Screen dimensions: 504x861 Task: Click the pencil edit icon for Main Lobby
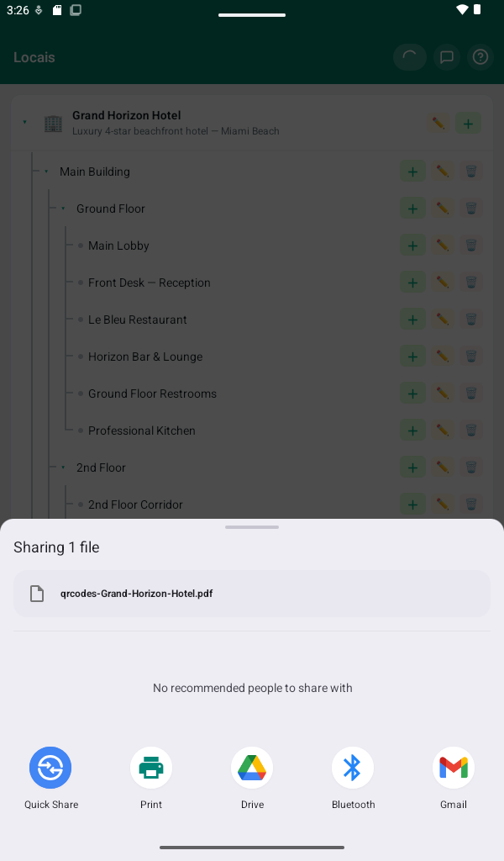442,246
